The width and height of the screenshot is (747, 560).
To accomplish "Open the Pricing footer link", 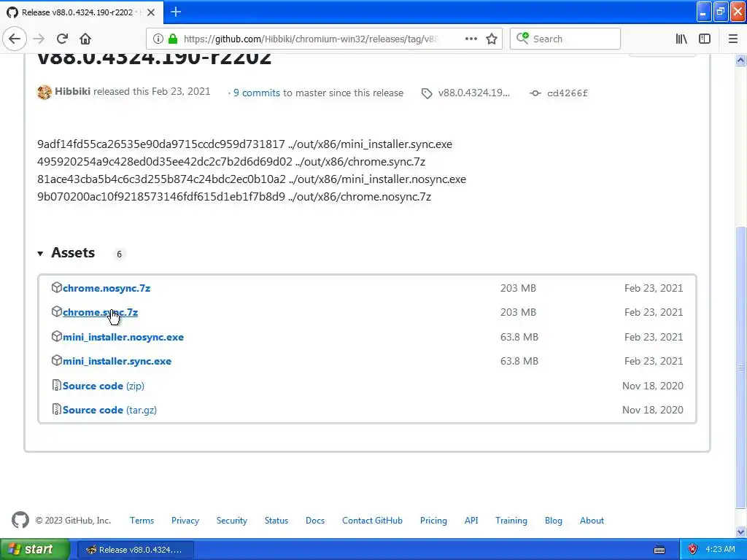I will [x=433, y=521].
